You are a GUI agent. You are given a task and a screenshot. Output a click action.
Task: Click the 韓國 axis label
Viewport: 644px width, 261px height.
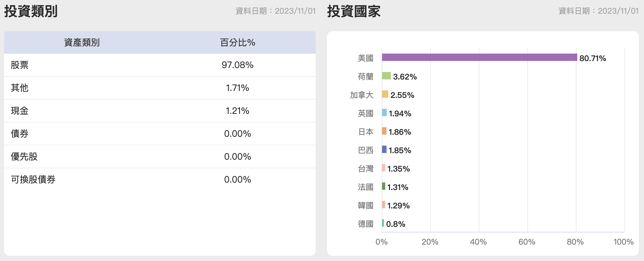365,206
